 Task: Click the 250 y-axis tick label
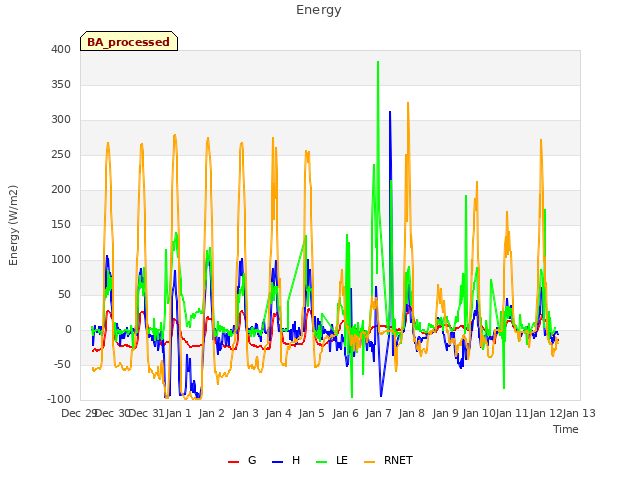[x=61, y=154]
